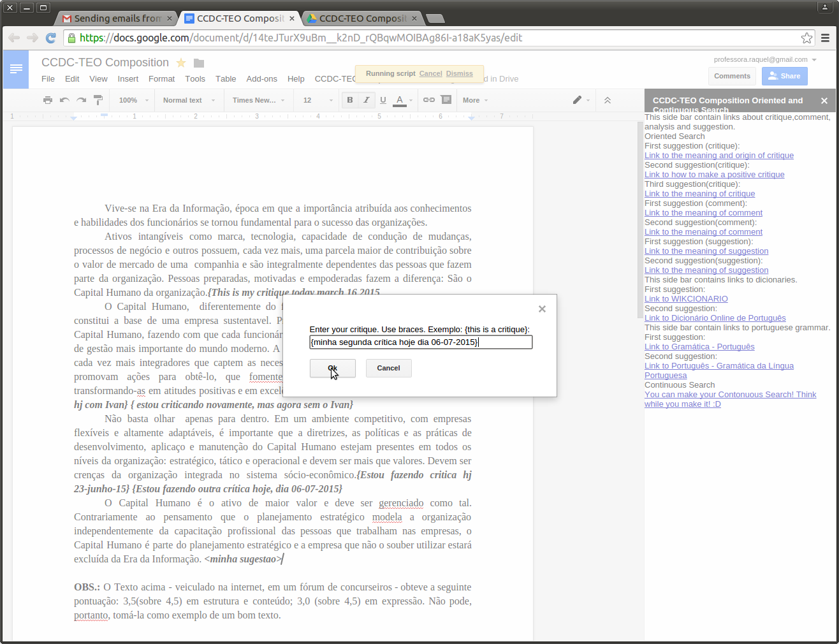Open the Add-ons menu
839x644 pixels.
261,78
